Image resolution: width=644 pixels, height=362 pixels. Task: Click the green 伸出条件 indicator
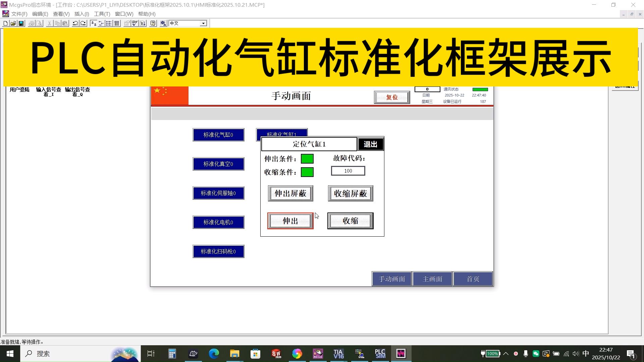coord(307,159)
